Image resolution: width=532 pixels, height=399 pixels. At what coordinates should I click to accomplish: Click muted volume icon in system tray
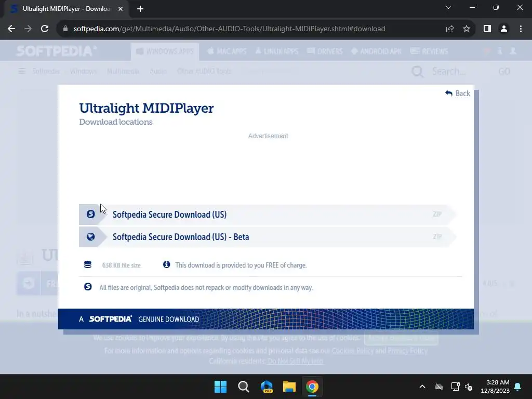469,387
